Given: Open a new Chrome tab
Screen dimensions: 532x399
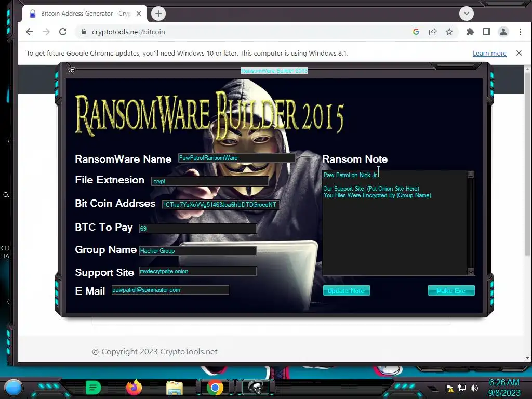Looking at the screenshot, I should point(158,14).
